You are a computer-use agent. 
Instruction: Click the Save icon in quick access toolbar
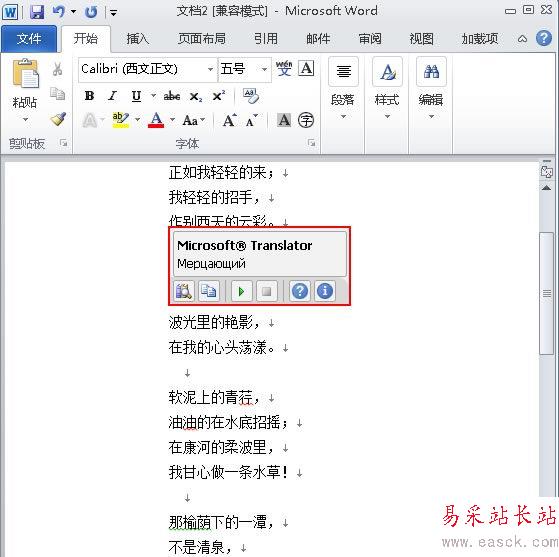tap(37, 12)
